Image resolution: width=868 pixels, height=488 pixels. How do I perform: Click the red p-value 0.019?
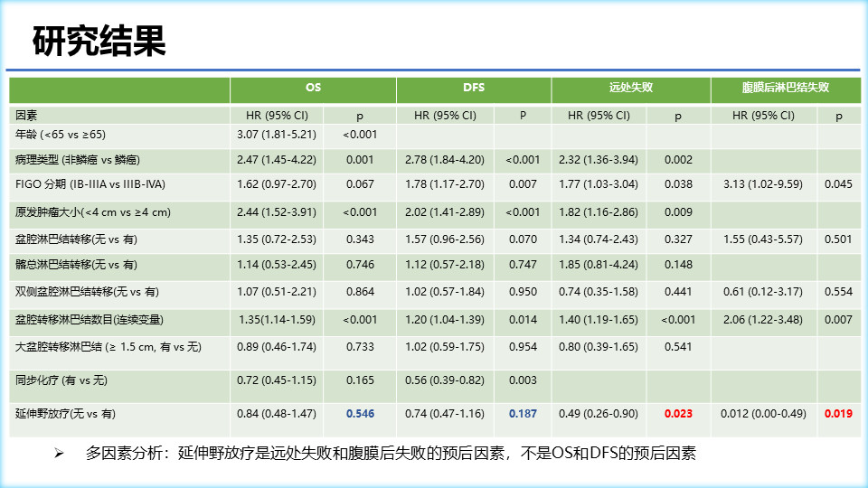(x=839, y=413)
